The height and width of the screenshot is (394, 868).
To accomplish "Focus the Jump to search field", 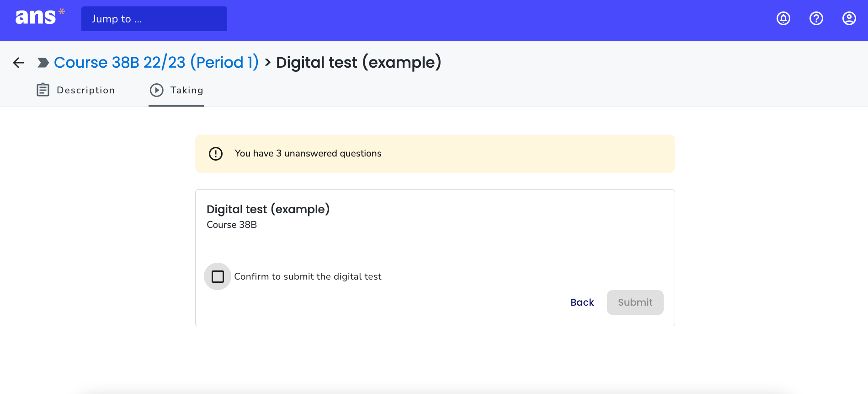I will [154, 19].
